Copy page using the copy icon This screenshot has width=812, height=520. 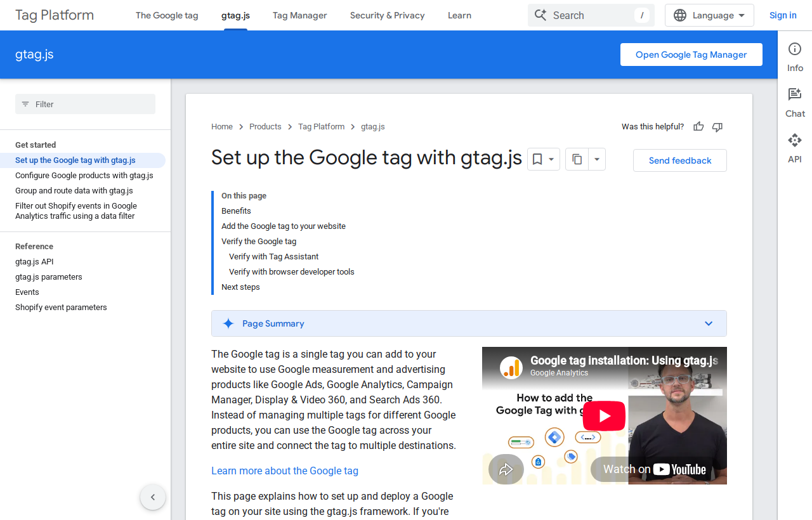[577, 159]
